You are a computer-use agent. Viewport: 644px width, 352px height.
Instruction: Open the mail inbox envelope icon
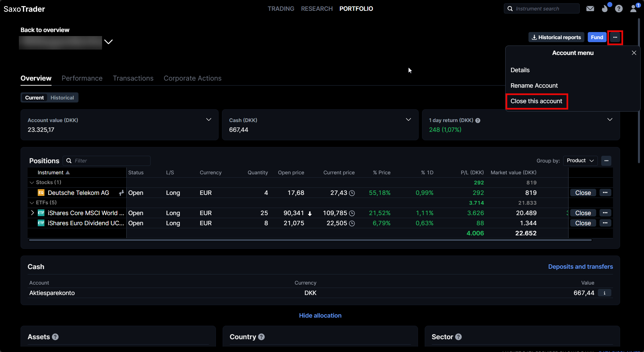590,9
